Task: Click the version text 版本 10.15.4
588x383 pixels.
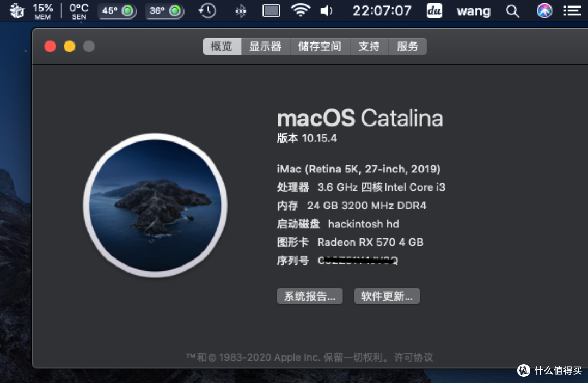Action: point(307,138)
